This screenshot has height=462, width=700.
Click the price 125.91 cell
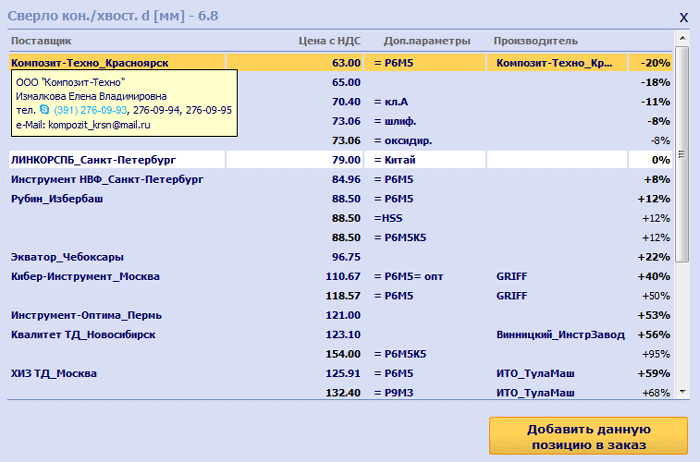pyautogui.click(x=343, y=374)
